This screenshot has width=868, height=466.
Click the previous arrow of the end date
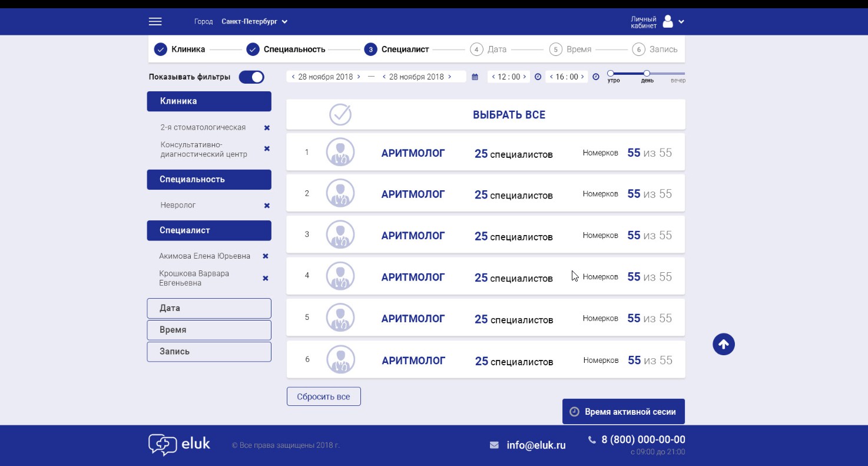pos(385,77)
